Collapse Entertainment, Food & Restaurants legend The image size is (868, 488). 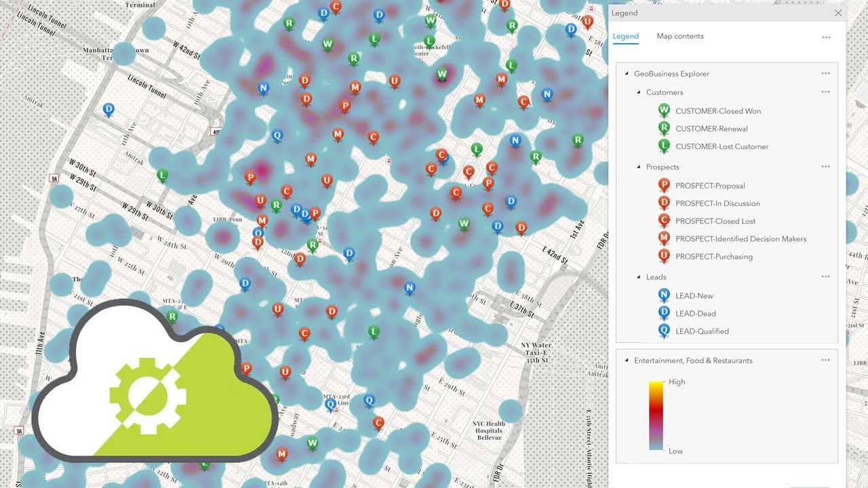(x=627, y=361)
